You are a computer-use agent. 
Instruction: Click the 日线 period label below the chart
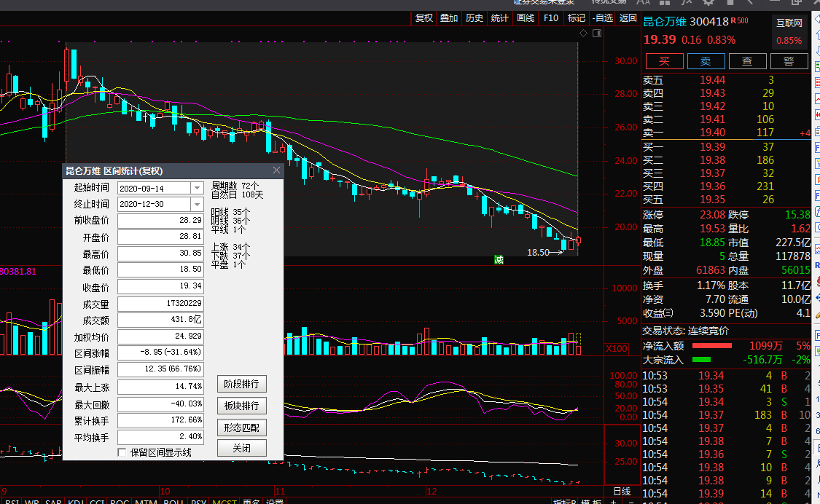622,492
